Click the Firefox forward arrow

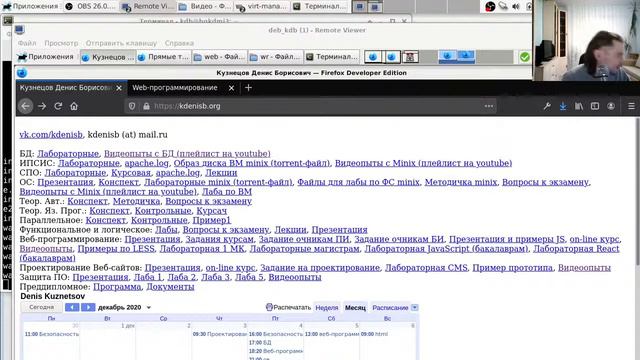tap(42, 106)
